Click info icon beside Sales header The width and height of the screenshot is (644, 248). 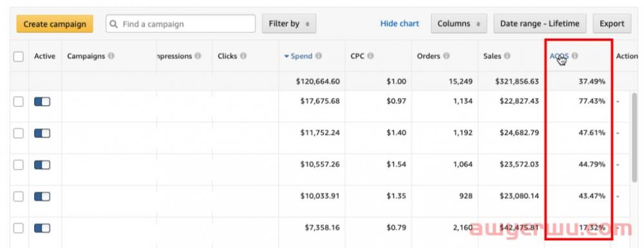(507, 56)
